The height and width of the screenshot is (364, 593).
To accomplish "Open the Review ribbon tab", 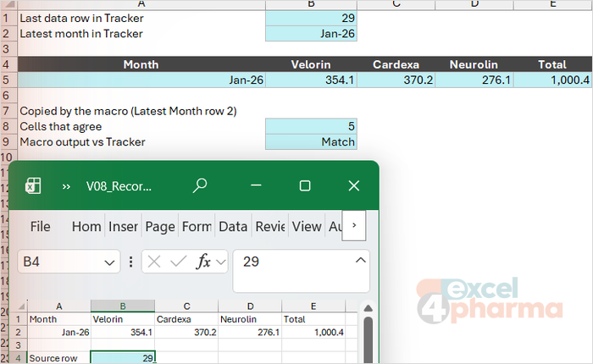I will [270, 226].
